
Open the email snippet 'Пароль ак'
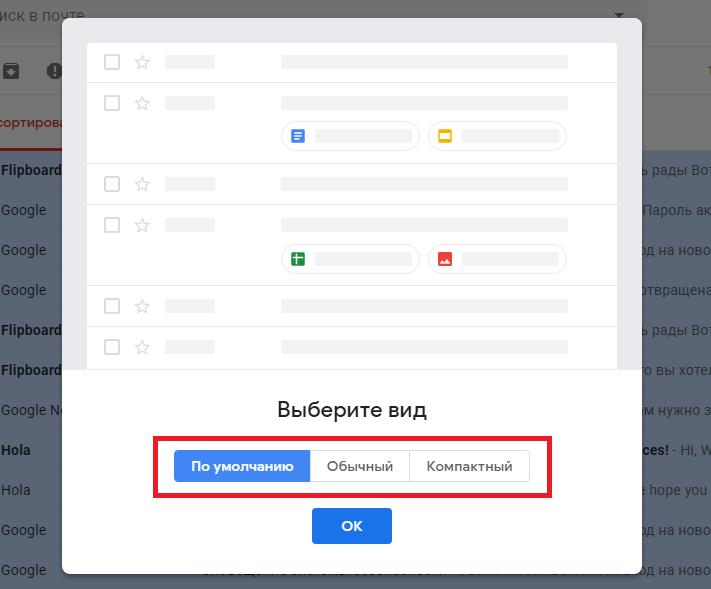point(676,210)
